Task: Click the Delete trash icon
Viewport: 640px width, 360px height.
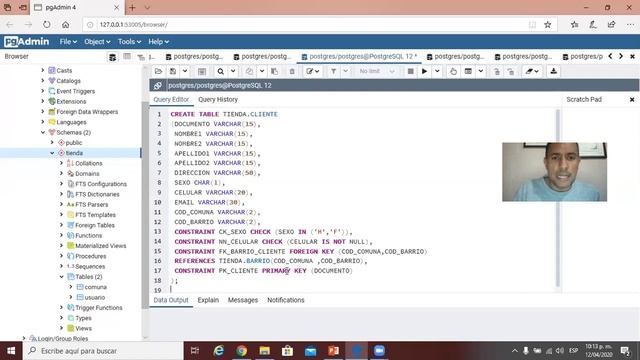Action: pos(292,71)
